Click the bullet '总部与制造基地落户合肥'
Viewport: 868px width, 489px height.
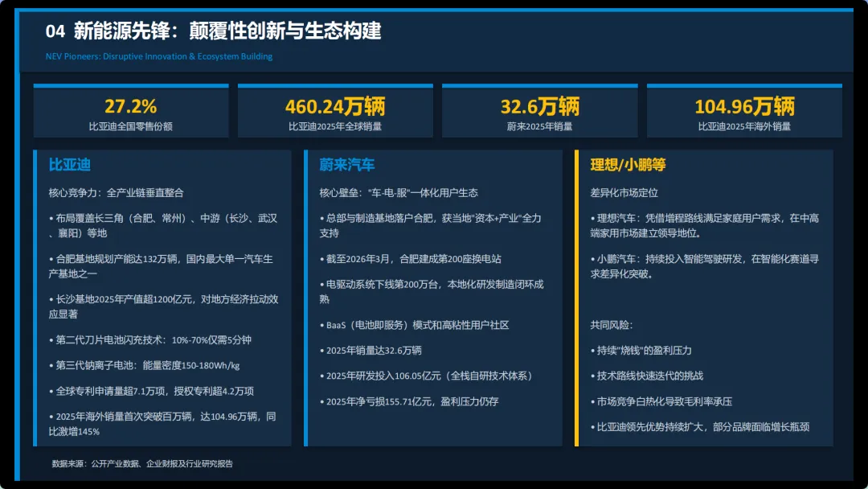(x=431, y=225)
